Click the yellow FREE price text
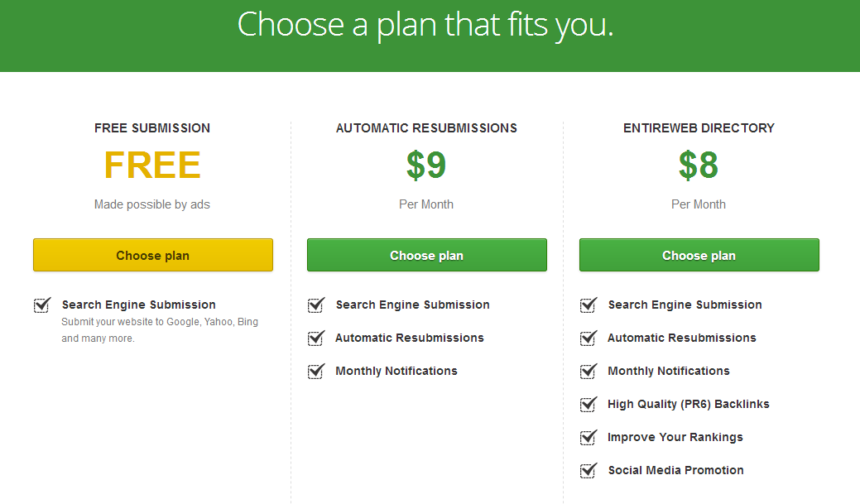 (x=152, y=165)
